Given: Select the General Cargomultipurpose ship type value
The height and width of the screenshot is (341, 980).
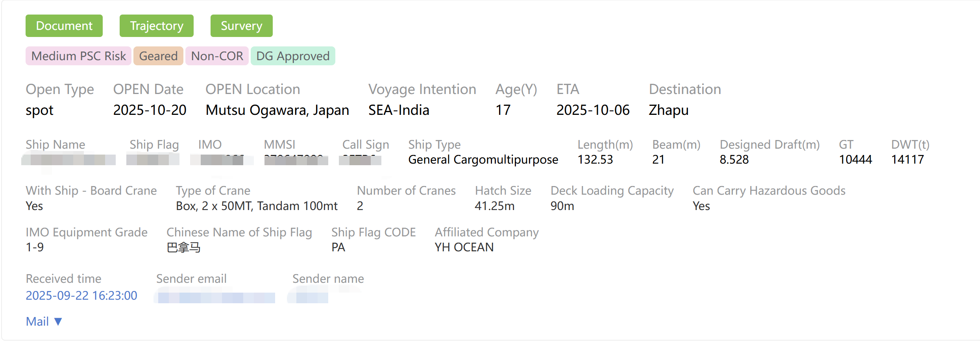Looking at the screenshot, I should [483, 160].
